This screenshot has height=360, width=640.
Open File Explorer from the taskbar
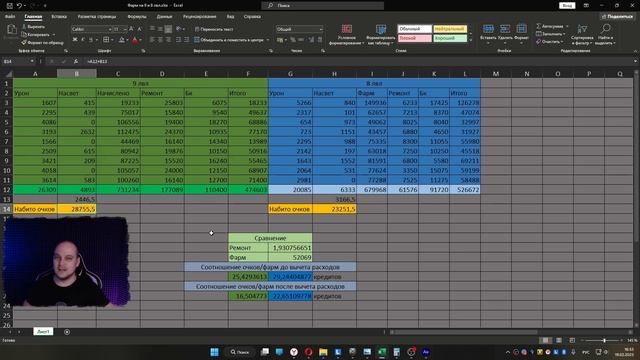(323, 352)
